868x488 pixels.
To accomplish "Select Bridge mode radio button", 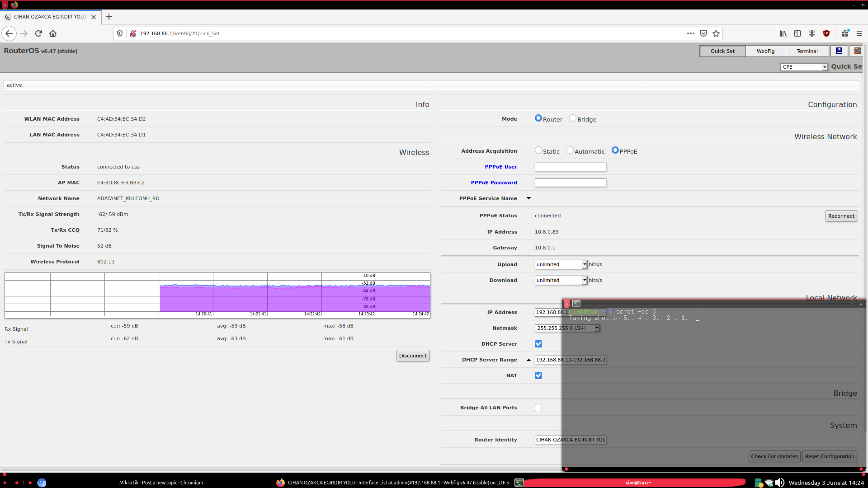I will (x=573, y=118).
